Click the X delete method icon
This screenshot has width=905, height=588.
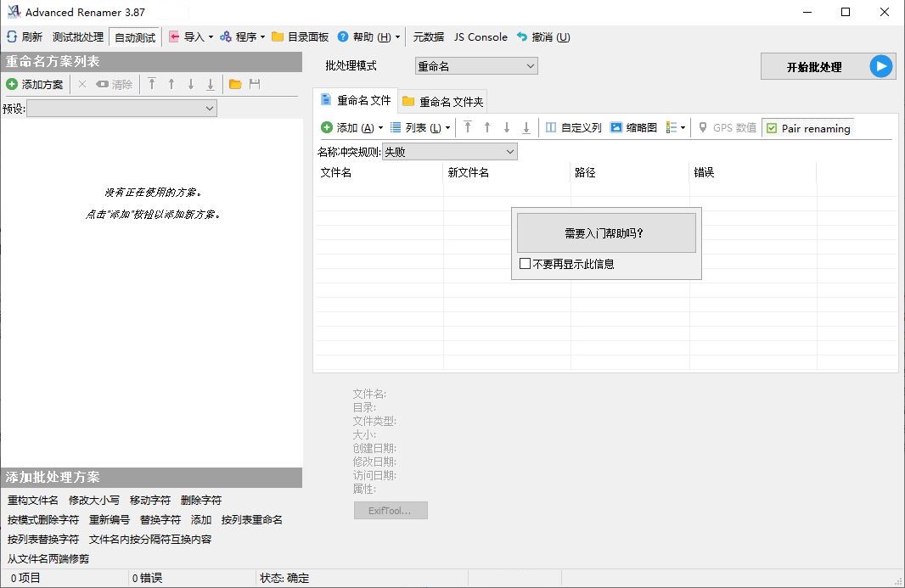82,84
